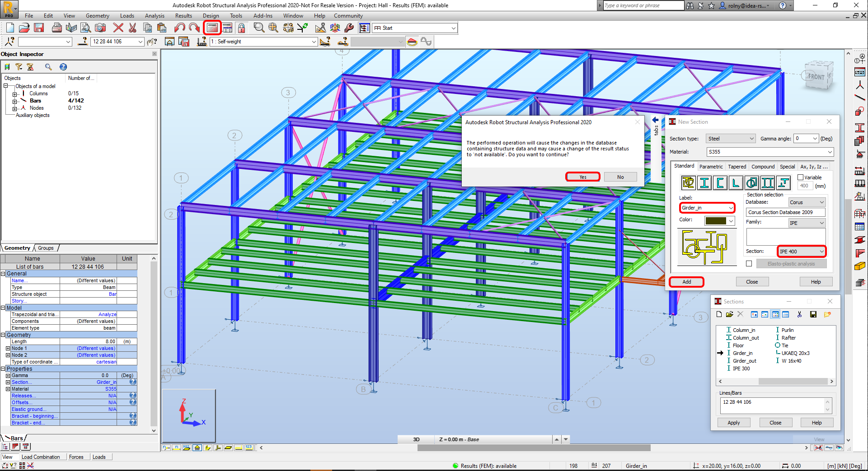Collapse the Geometry group in properties table
Image resolution: width=868 pixels, height=471 pixels.
(x=3, y=335)
